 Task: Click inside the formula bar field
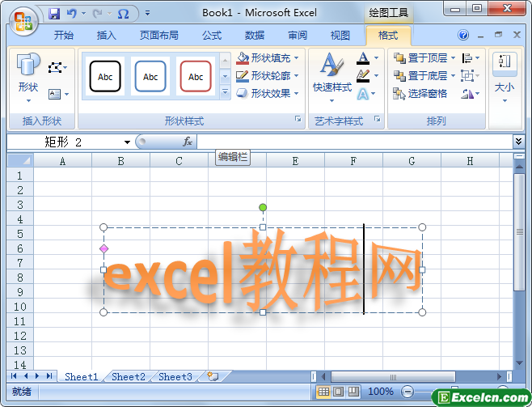(355, 142)
